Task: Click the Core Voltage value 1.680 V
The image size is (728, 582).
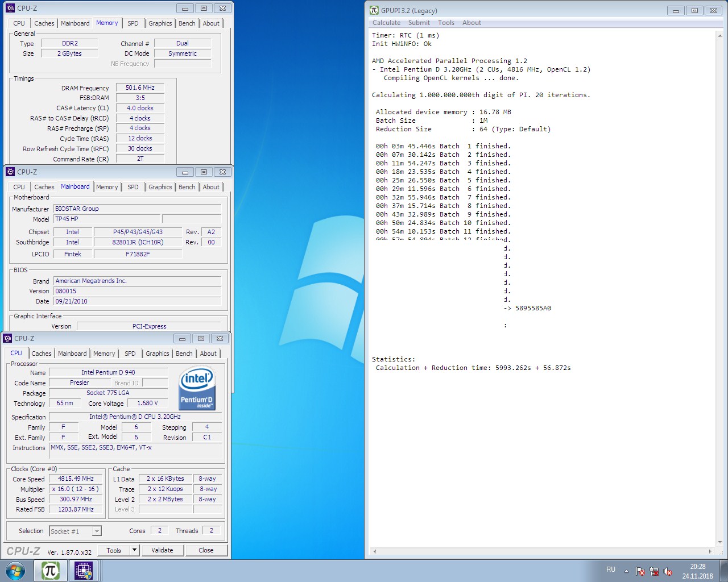Action: [x=147, y=403]
